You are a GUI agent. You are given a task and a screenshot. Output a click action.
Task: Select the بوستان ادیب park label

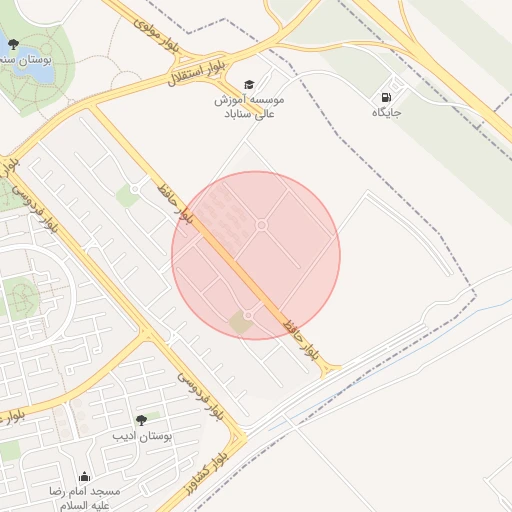pyautogui.click(x=142, y=436)
